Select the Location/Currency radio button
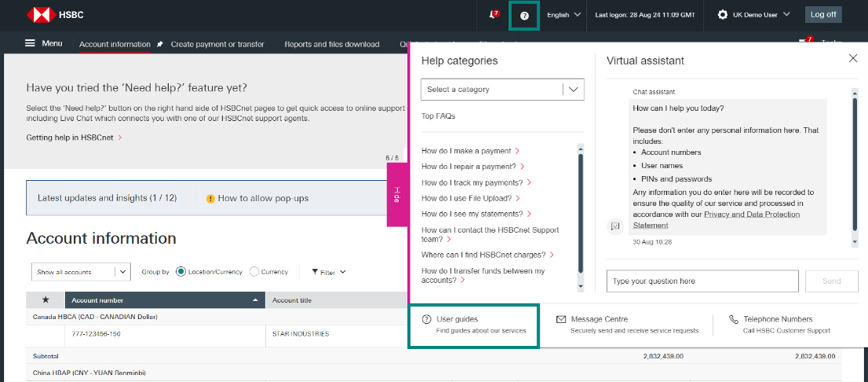 181,272
